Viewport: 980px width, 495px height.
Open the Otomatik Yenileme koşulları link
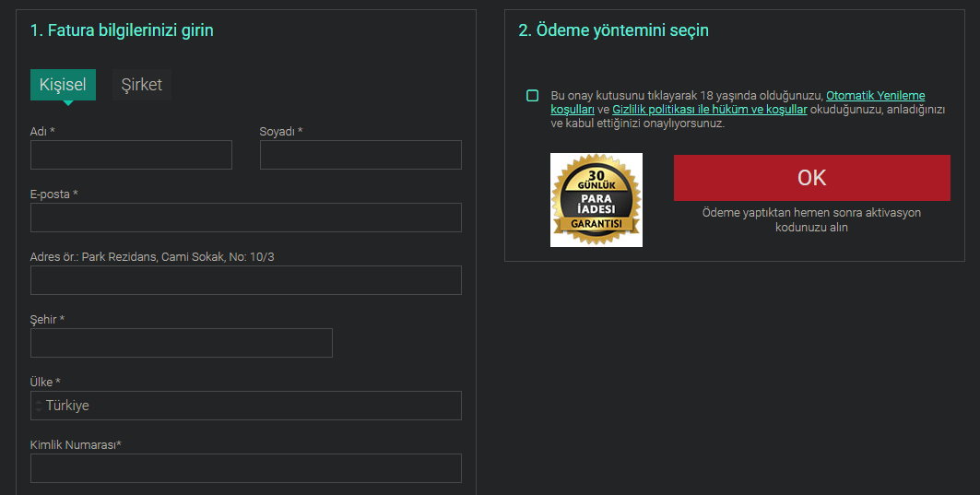click(875, 96)
